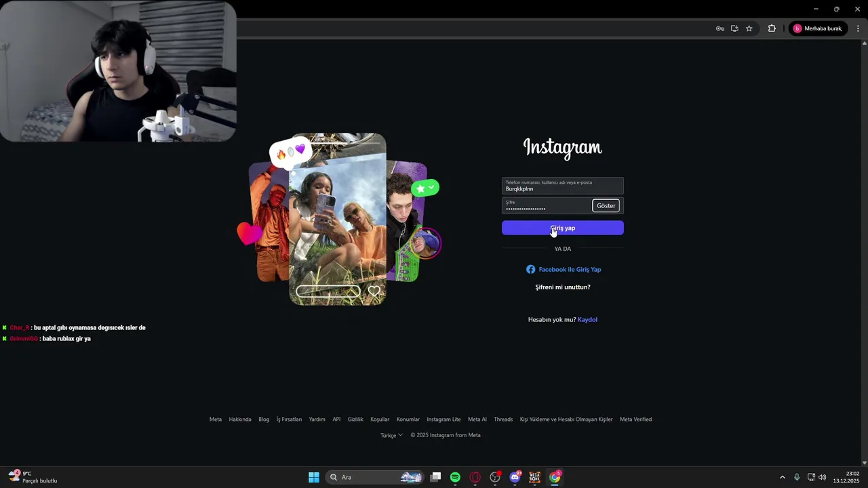The image size is (868, 488).
Task: Click the taskbar Ara search box
Action: (375, 477)
